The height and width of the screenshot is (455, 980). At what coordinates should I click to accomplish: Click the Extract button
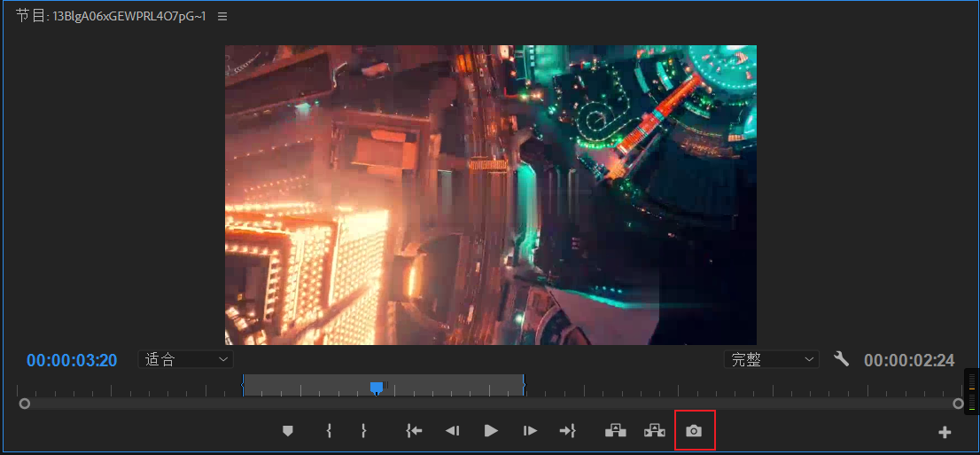click(x=655, y=430)
